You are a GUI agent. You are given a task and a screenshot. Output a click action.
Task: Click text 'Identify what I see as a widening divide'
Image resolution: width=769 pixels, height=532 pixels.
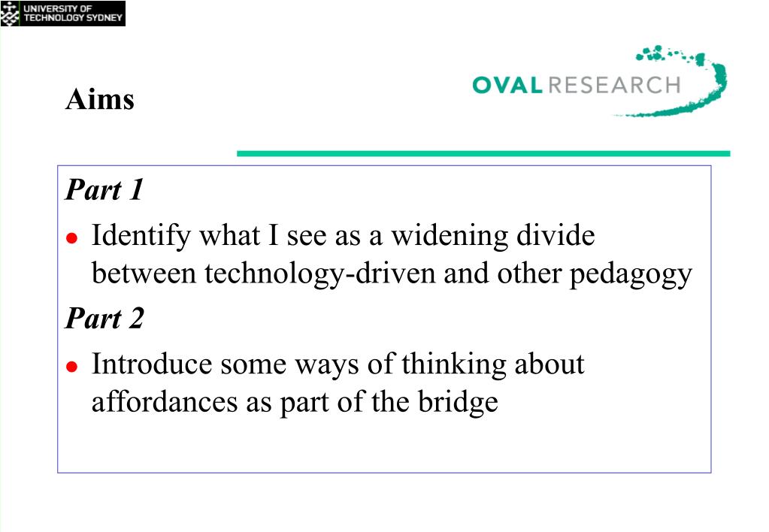pos(344,235)
